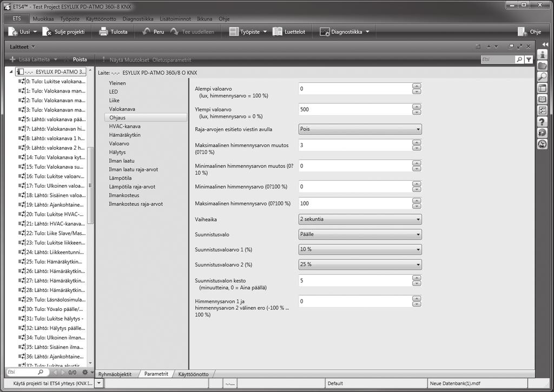Image resolution: width=554 pixels, height=392 pixels.
Task: Open the Muokkaa menu
Action: [x=43, y=19]
